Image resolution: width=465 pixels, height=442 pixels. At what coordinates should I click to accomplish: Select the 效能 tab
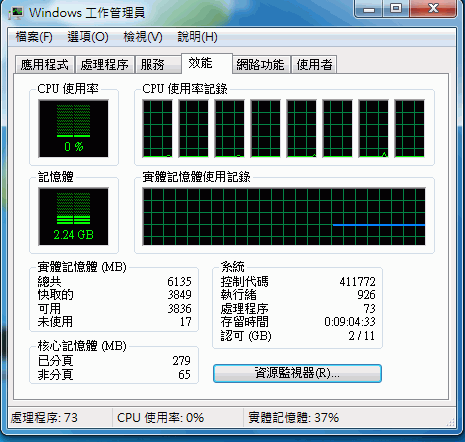click(207, 63)
